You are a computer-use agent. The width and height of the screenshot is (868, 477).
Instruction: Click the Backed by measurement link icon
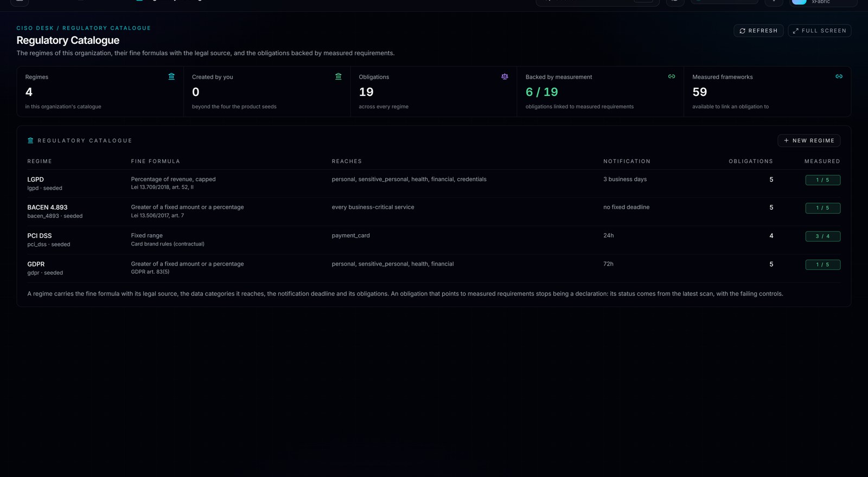[672, 76]
